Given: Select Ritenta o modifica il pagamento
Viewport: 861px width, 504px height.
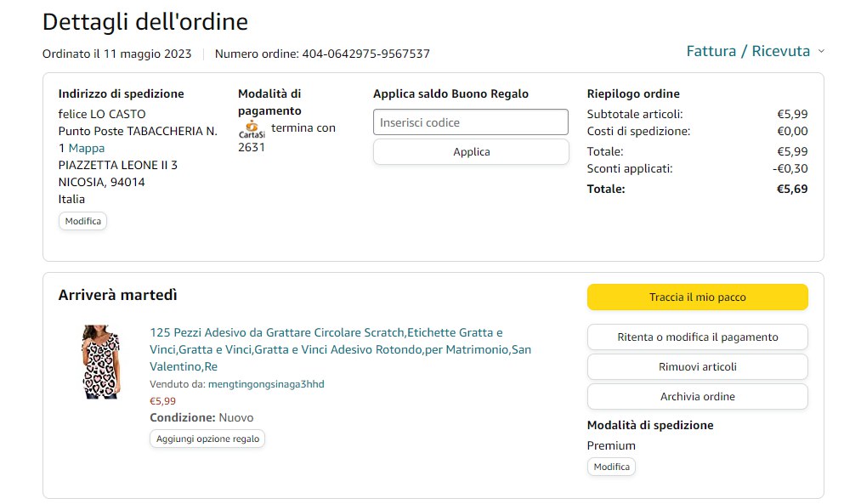Looking at the screenshot, I should [697, 337].
